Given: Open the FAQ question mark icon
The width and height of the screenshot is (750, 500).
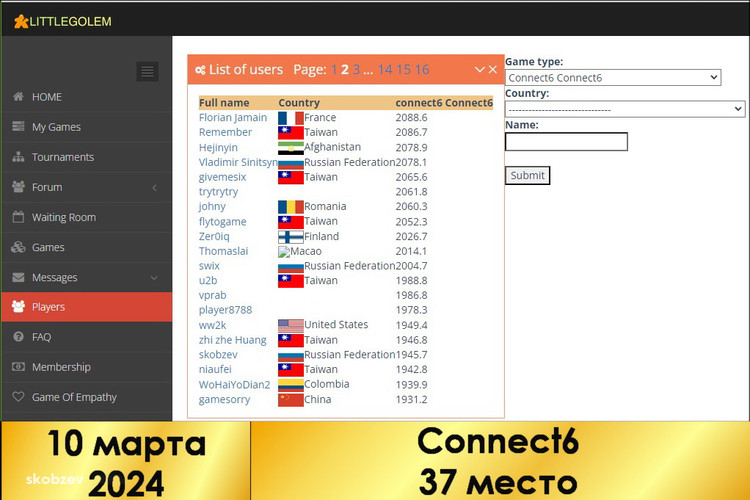Looking at the screenshot, I should click(18, 337).
